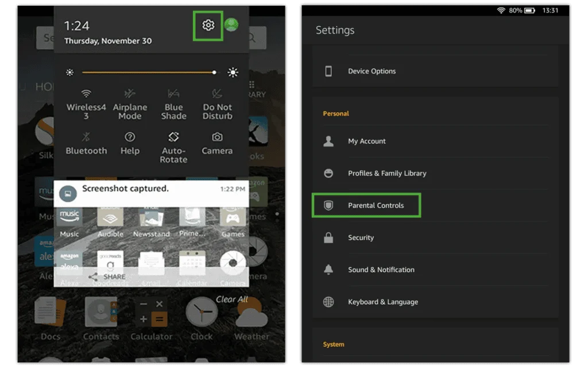The width and height of the screenshot is (588, 368).
Task: Tap the battery status icon
Action: tap(529, 10)
